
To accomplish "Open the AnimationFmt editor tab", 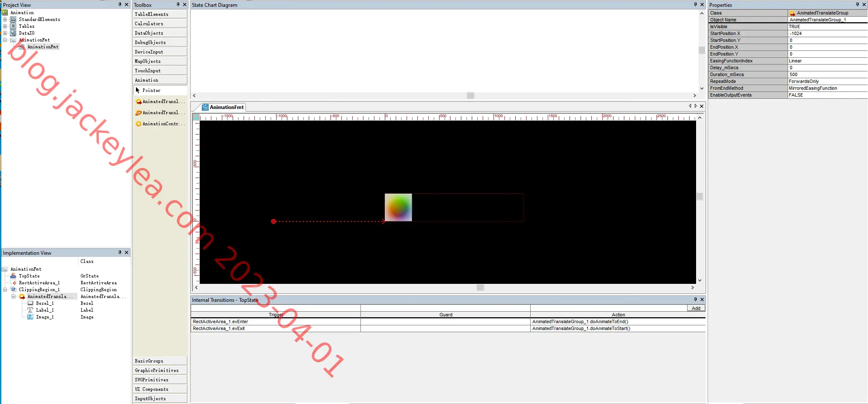I will tap(223, 107).
